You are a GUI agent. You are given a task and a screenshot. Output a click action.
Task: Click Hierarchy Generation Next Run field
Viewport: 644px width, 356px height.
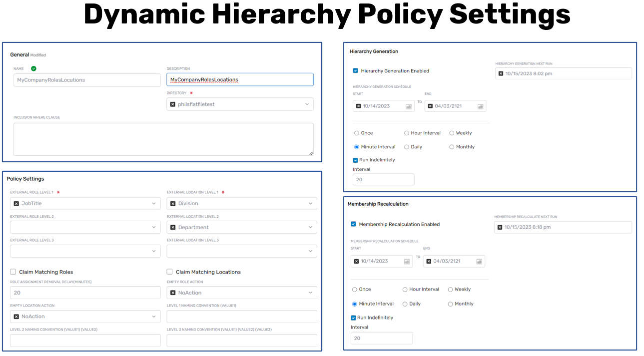(564, 73)
